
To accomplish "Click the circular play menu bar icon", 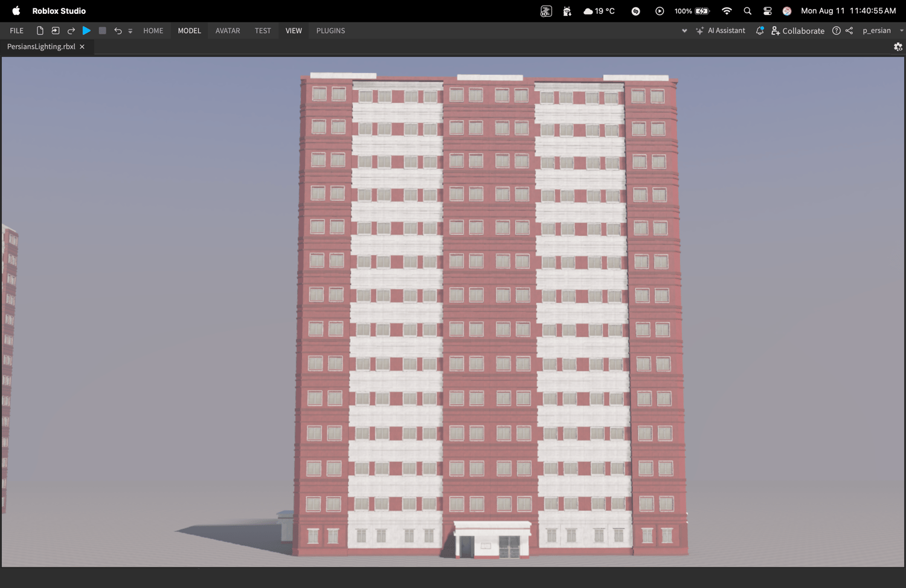I will pos(660,11).
